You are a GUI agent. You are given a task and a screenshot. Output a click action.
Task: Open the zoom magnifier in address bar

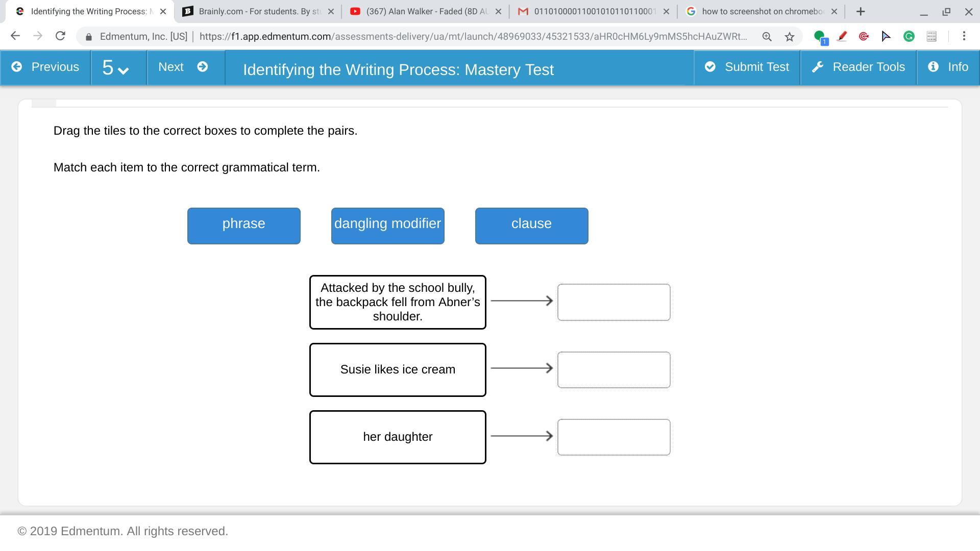pos(767,36)
